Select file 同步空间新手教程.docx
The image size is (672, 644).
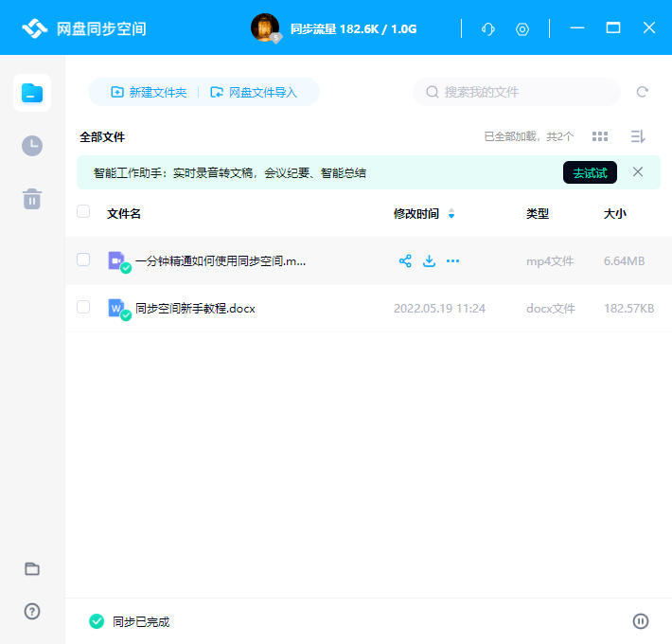click(195, 309)
